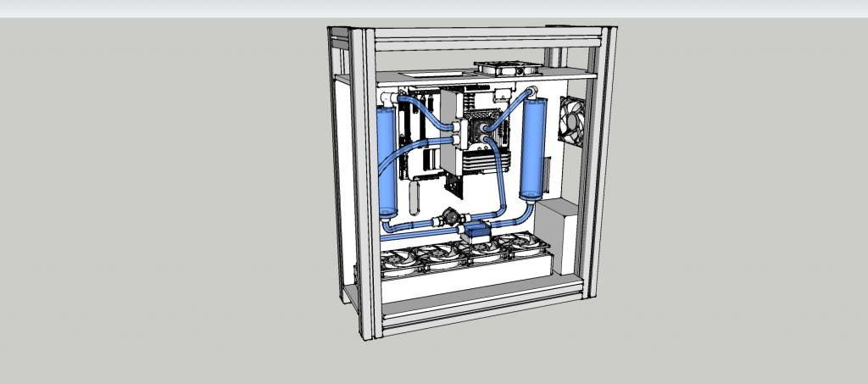Viewport: 868px width, 384px height.
Task: Select the left blue reservoir cylinder
Action: 387,162
